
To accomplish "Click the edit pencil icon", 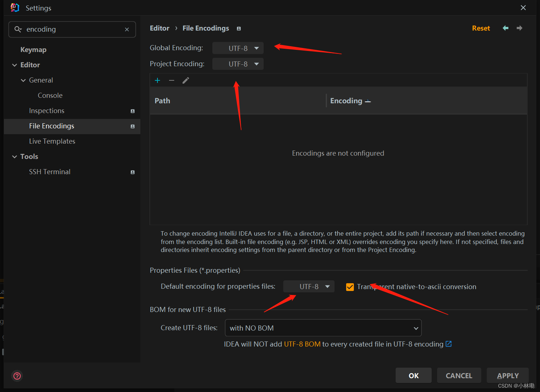I will click(186, 80).
